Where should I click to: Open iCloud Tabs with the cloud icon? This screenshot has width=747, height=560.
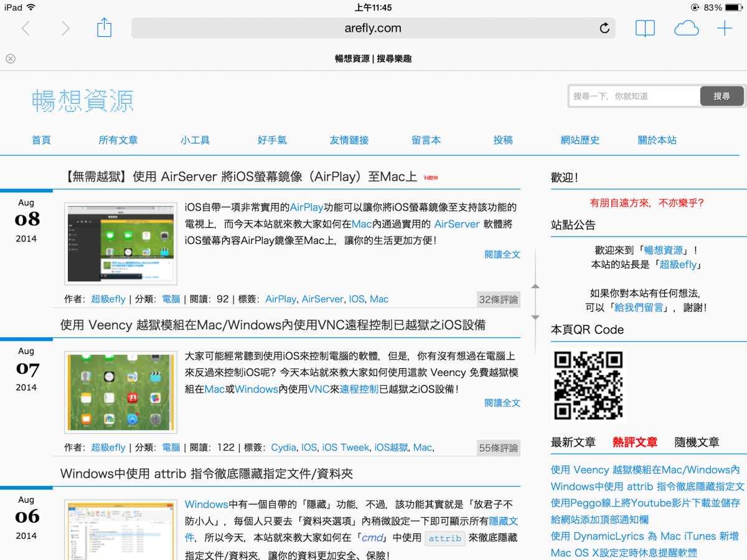coord(686,28)
